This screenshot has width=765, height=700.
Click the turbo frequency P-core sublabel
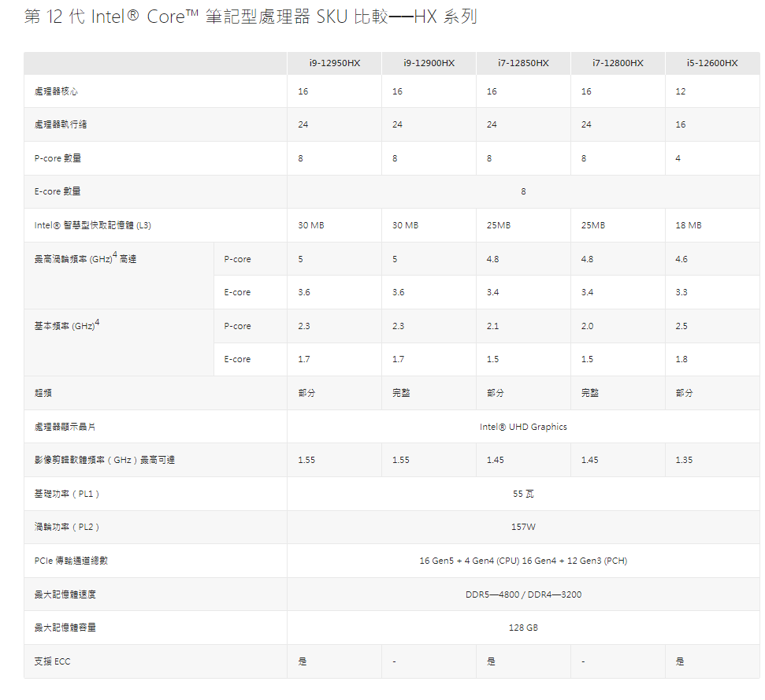pyautogui.click(x=237, y=259)
